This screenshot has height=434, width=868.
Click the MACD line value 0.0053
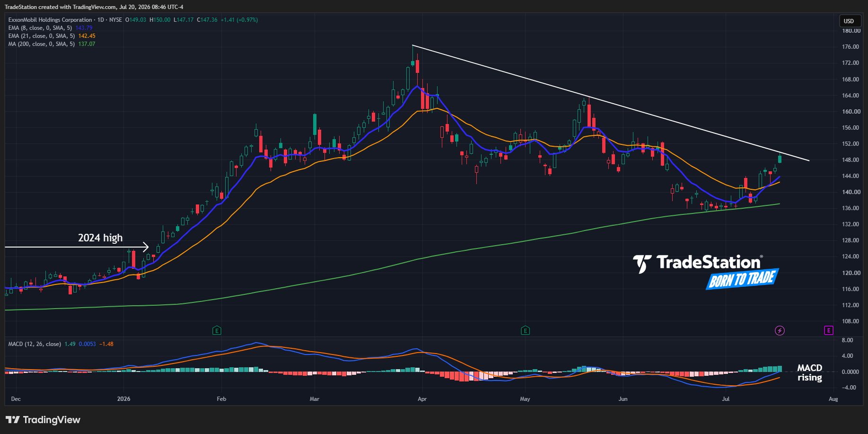click(x=88, y=344)
